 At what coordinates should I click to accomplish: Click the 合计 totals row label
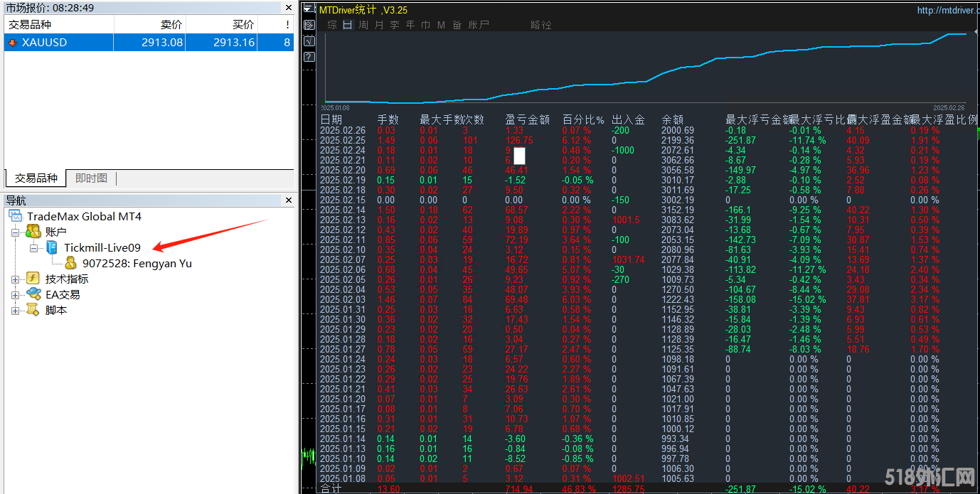(x=331, y=489)
